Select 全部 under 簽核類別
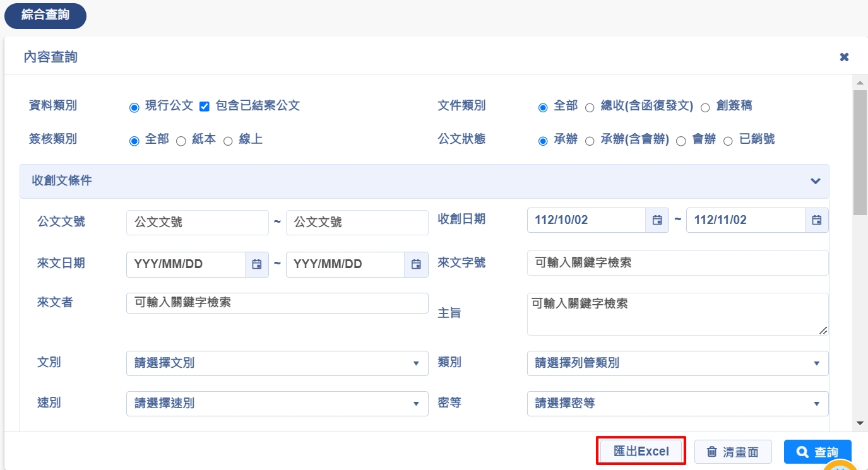 coord(134,141)
